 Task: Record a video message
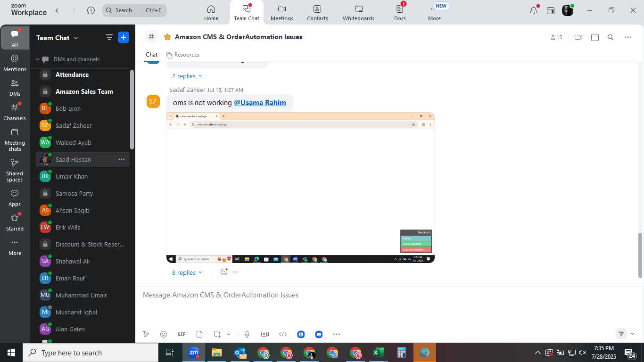265,334
